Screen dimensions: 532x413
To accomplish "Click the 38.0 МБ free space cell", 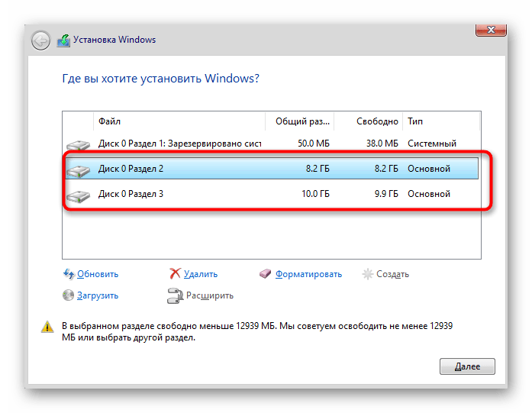I will coord(382,144).
